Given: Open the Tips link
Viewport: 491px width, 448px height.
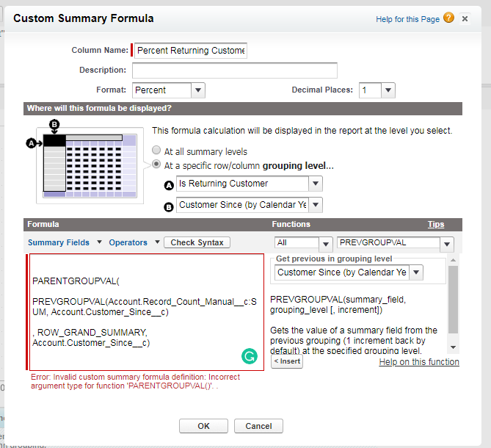Looking at the screenshot, I should (x=436, y=224).
